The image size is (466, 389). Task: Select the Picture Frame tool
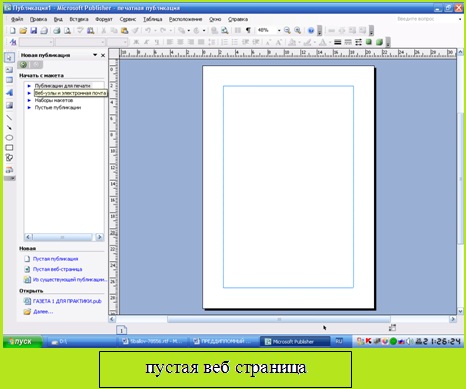click(x=9, y=106)
